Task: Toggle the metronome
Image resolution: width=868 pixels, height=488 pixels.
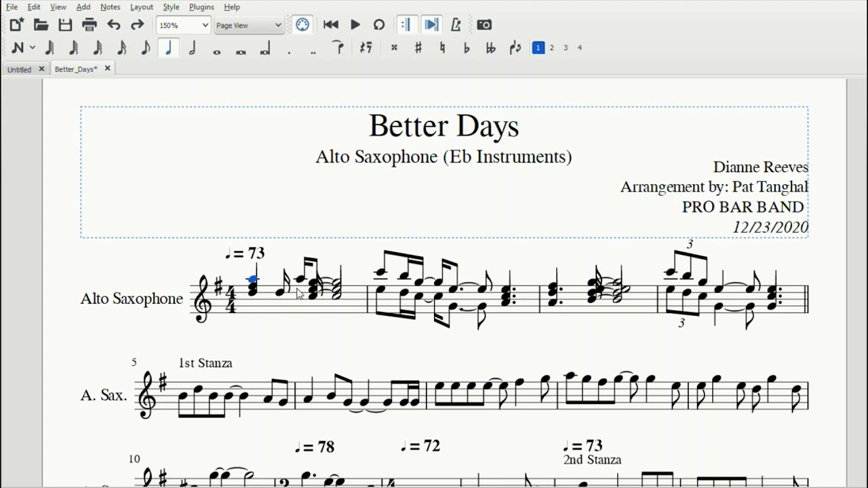Action: pos(456,25)
